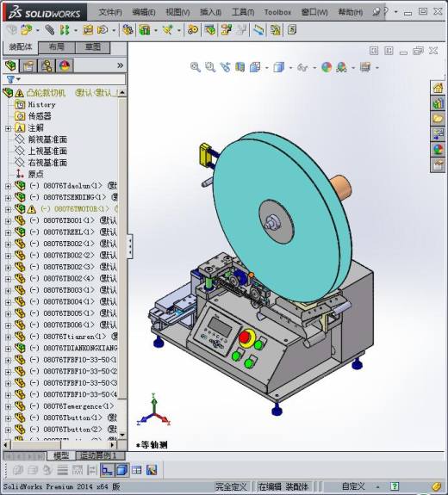The height and width of the screenshot is (495, 448).
Task: Open the 工具(T) menu
Action: [243, 12]
